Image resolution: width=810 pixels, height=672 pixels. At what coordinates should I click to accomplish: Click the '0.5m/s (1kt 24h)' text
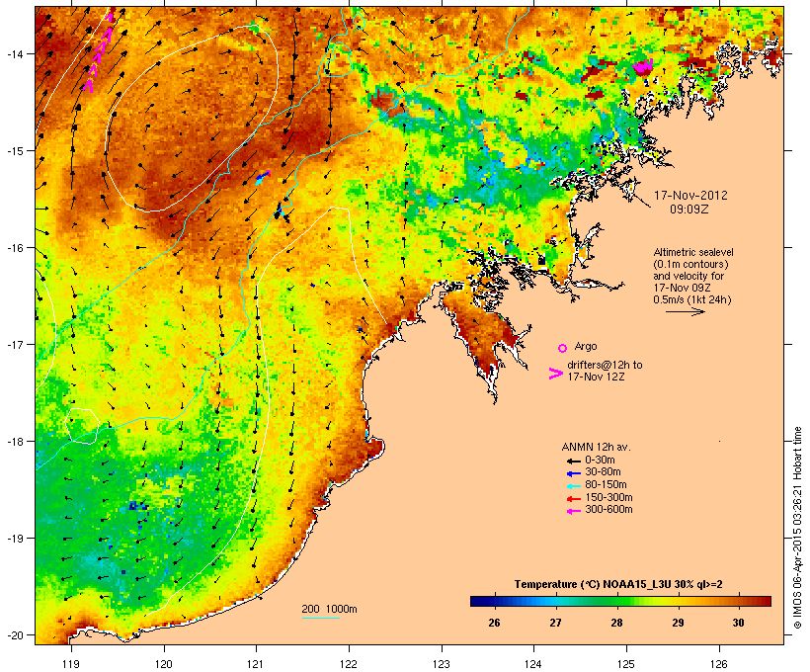tap(692, 299)
